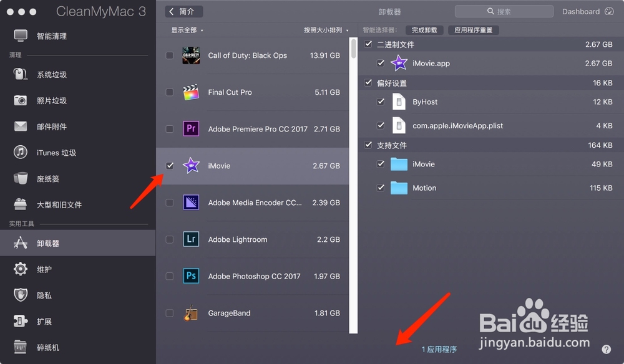Click the com.apple.iMovieApp.plist file icon
624x364 pixels.
(x=399, y=125)
